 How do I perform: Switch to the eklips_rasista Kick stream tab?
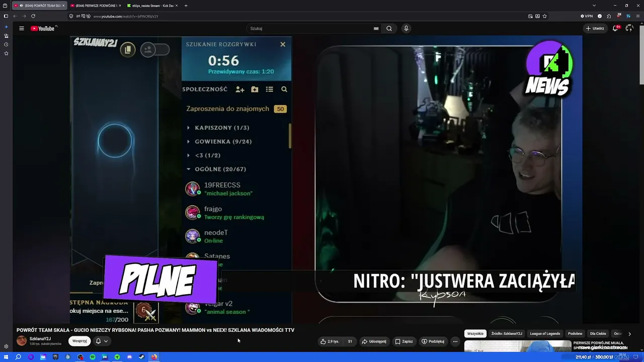coord(151,6)
